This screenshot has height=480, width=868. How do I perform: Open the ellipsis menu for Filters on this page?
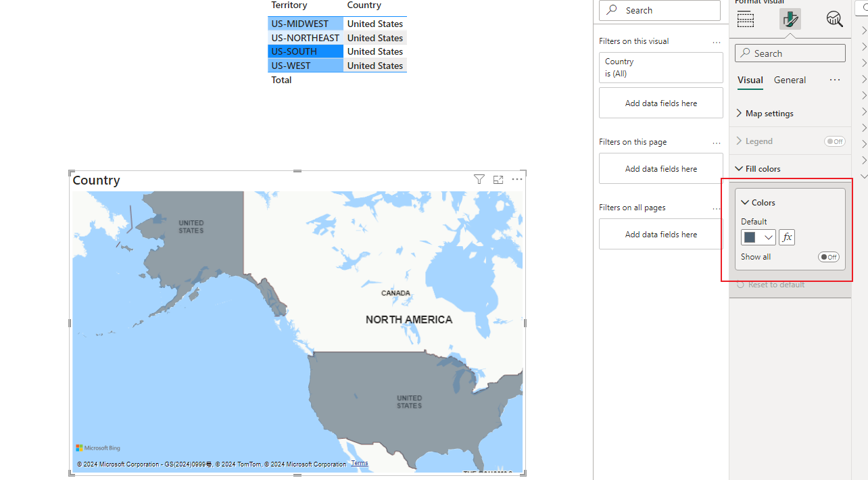pos(717,143)
